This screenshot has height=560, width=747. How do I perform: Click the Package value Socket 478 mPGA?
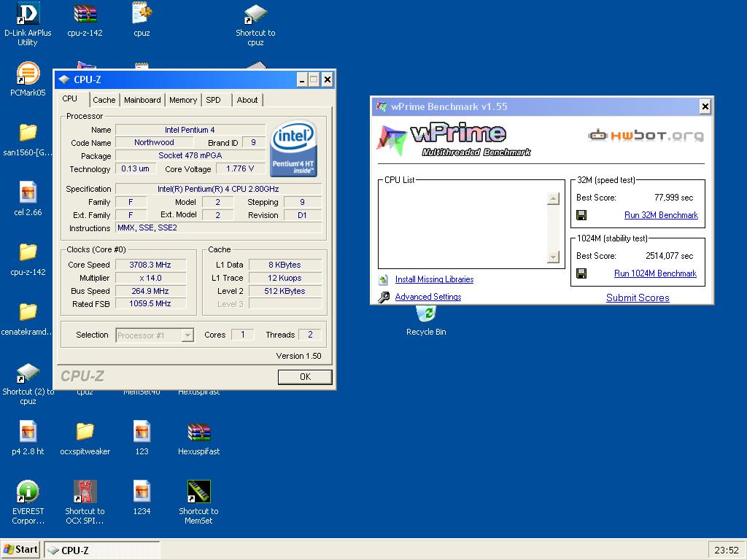(x=190, y=155)
